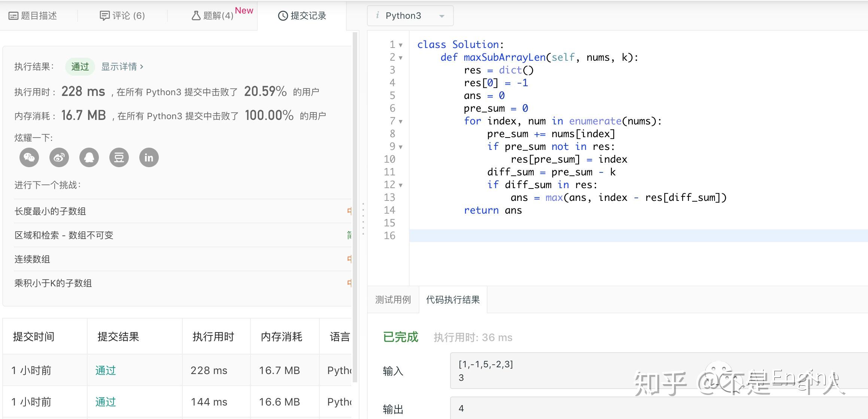Open the 题目描述 tab
The width and height of the screenshot is (868, 419).
point(33,16)
